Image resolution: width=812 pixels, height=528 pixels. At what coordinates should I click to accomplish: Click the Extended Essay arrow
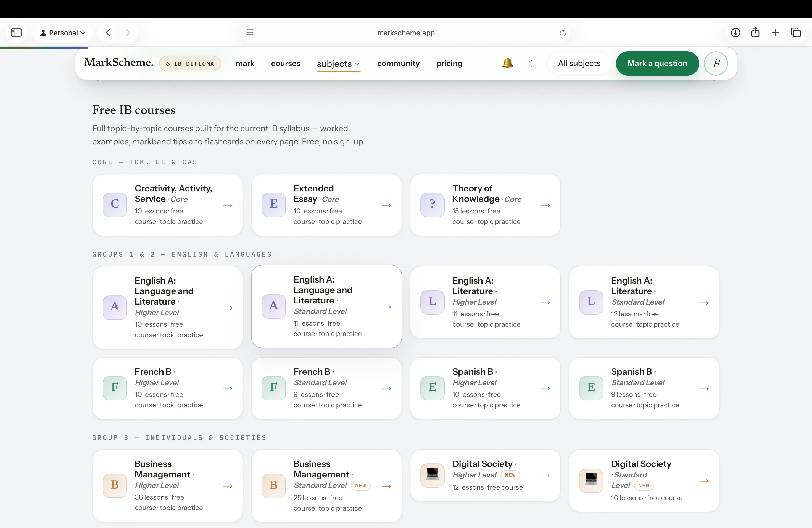[x=387, y=205]
